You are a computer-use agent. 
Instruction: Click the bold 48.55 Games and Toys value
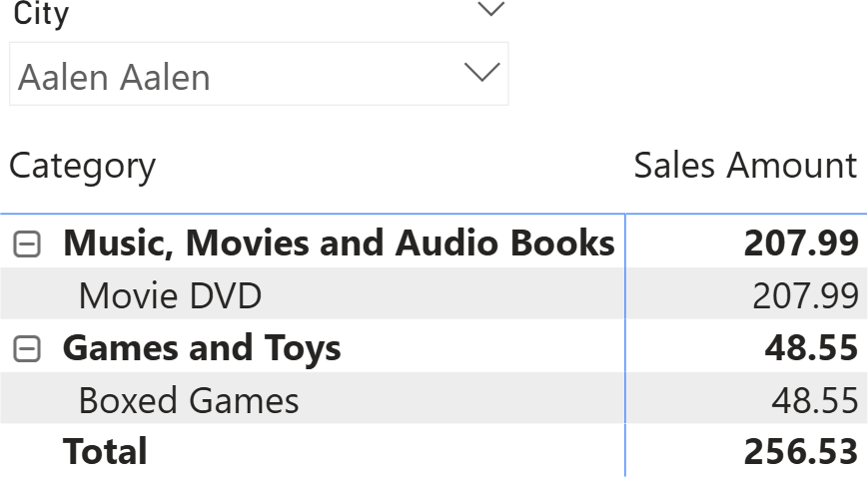point(811,348)
